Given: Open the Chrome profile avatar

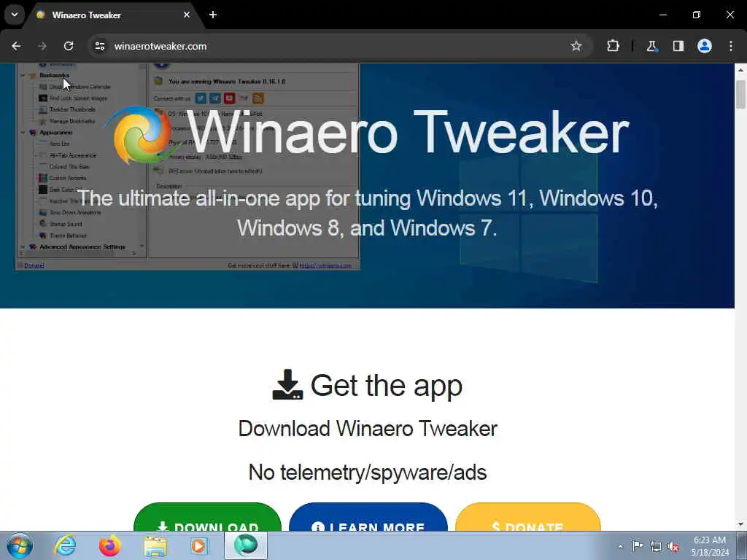Looking at the screenshot, I should click(705, 46).
